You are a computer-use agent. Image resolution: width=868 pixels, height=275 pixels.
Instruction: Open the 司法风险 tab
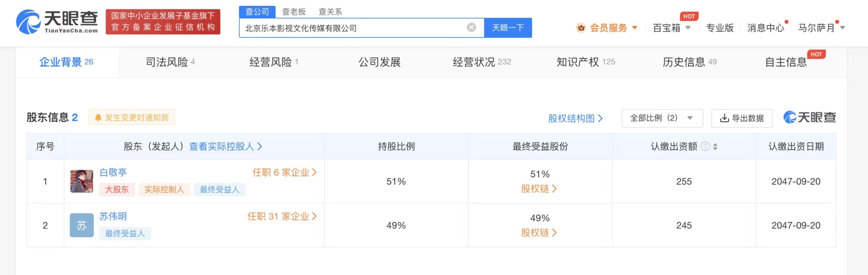point(168,62)
